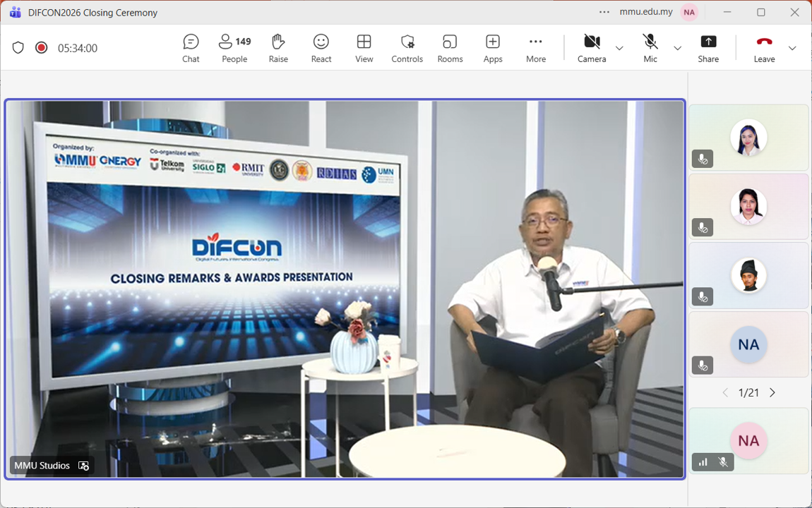This screenshot has width=812, height=508.
Task: Click muted mic badge on first participant tile
Action: [703, 159]
